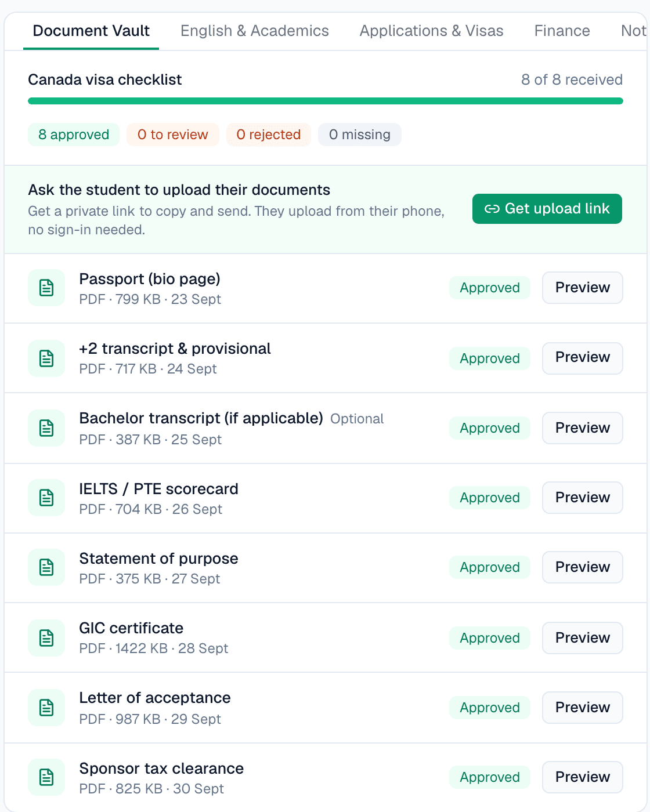Preview the Passport bio page document
Viewport: 650px width, 812px height.
(583, 288)
